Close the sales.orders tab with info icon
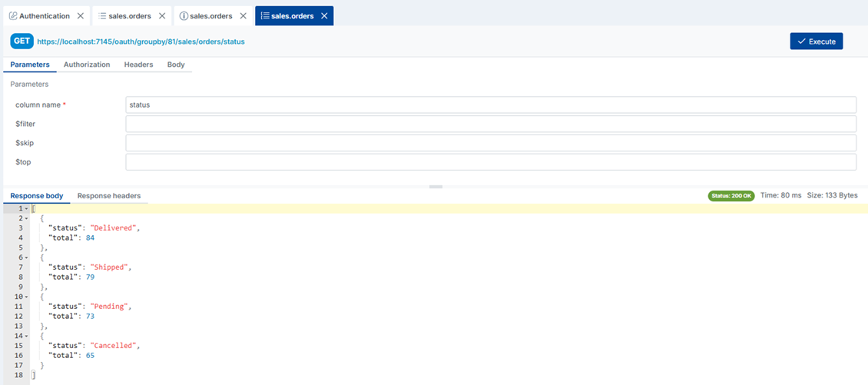The height and width of the screenshot is (385, 868). (x=244, y=16)
